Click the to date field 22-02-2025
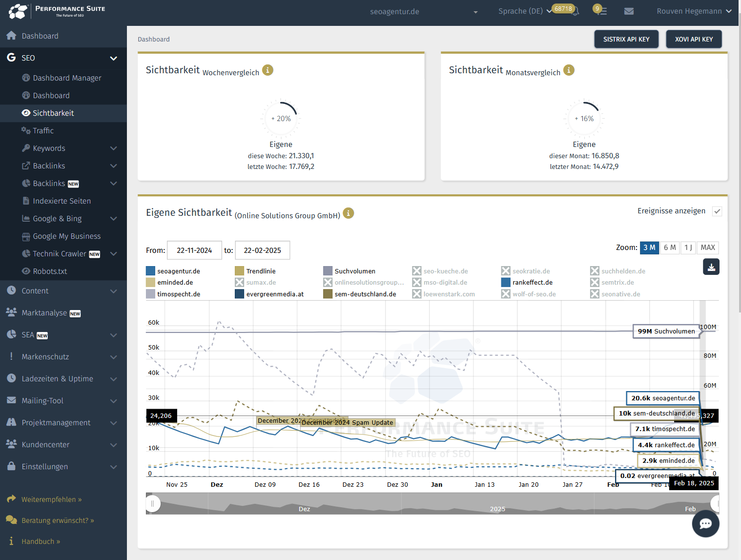The height and width of the screenshot is (560, 741). pyautogui.click(x=263, y=250)
